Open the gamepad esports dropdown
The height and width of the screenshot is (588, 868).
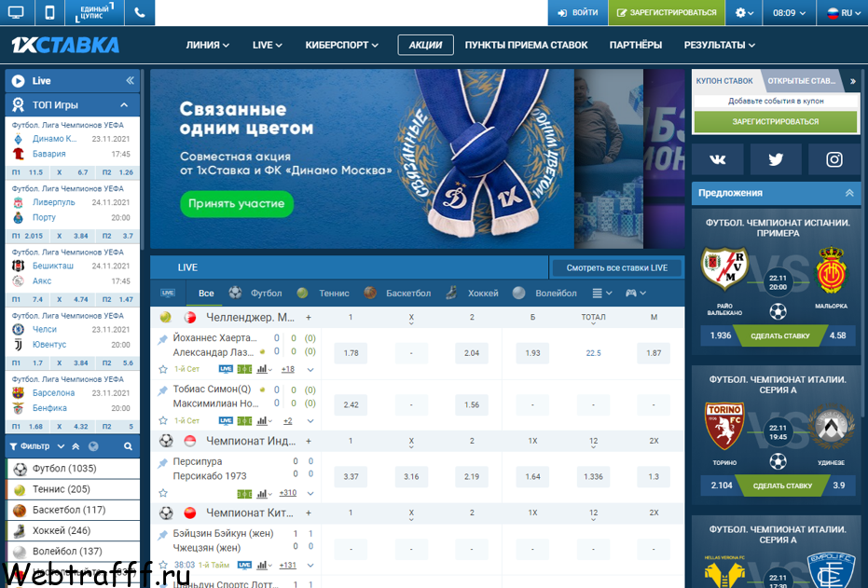click(x=636, y=294)
